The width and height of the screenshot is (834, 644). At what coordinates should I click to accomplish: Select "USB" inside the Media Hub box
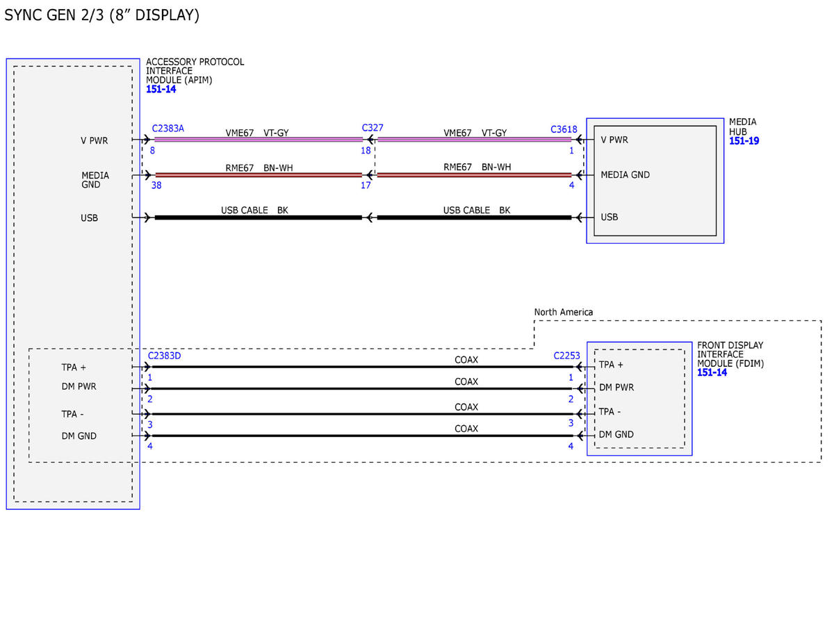click(x=610, y=217)
